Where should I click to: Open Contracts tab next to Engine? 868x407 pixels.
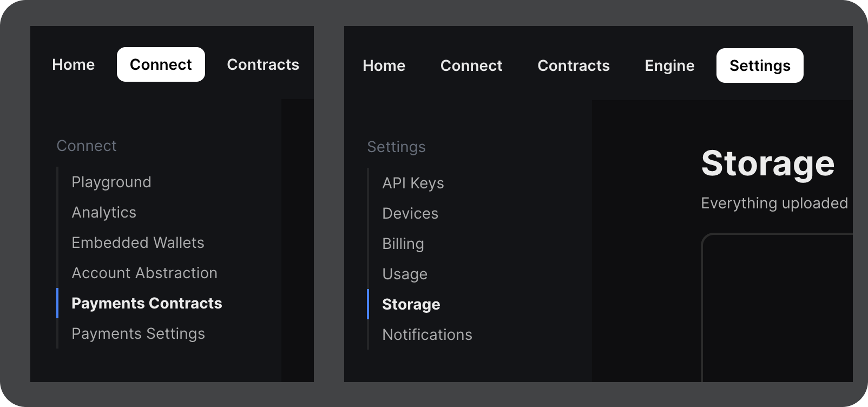(x=573, y=65)
